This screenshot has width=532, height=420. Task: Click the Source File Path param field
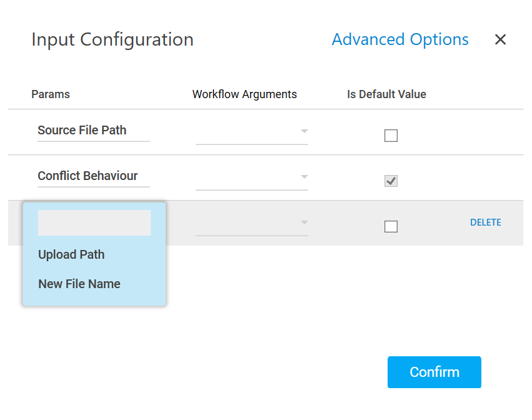pyautogui.click(x=93, y=131)
